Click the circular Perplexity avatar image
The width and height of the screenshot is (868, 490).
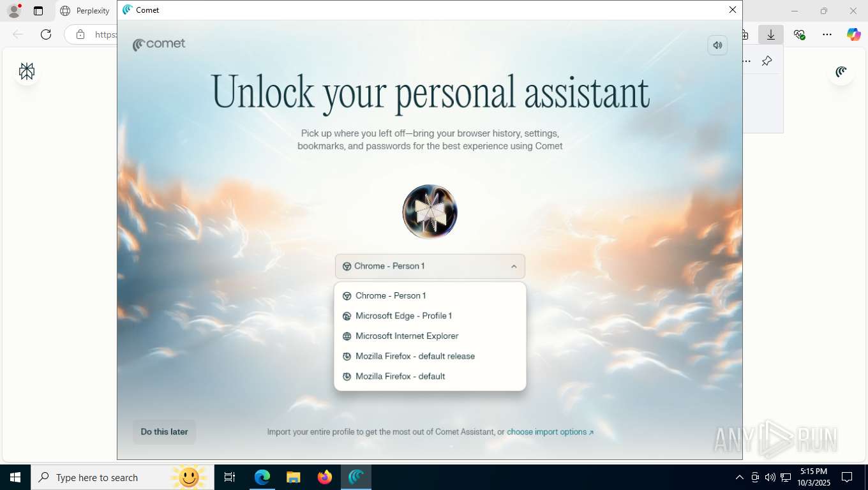430,212
